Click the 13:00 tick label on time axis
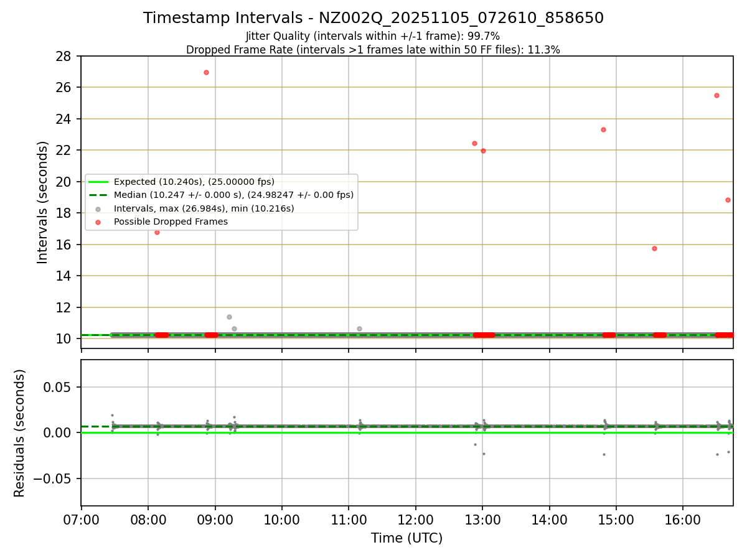The image size is (747, 560). (482, 518)
